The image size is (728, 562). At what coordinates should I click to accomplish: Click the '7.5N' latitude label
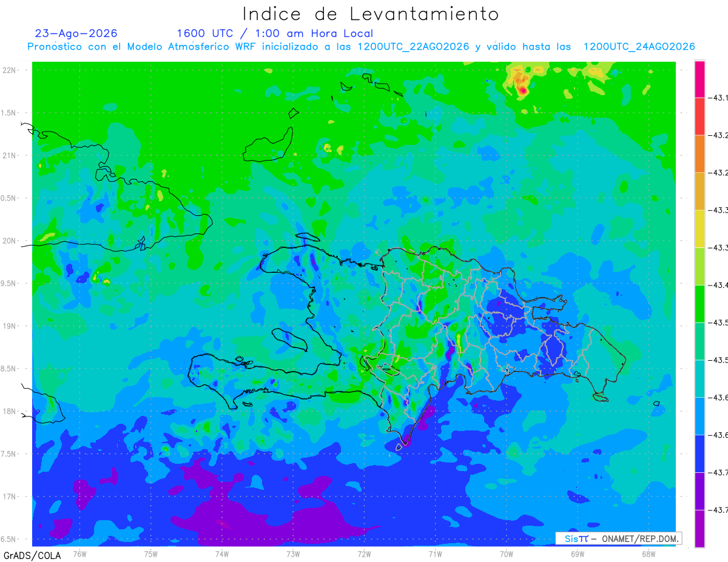(x=10, y=454)
